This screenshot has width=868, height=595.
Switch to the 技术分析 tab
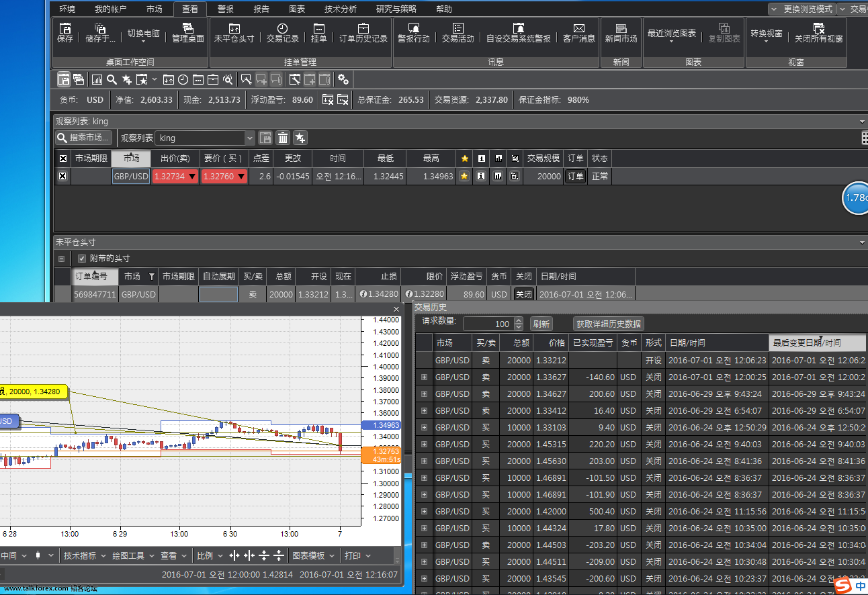pos(341,9)
